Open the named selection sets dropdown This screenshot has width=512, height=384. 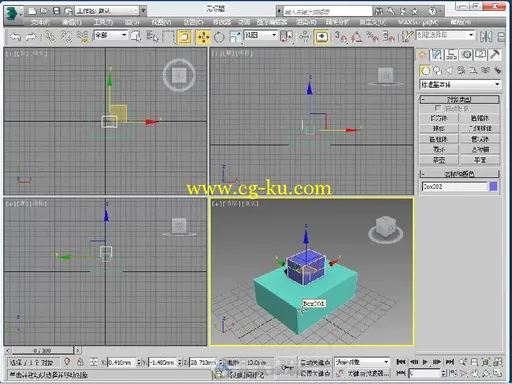pos(445,35)
